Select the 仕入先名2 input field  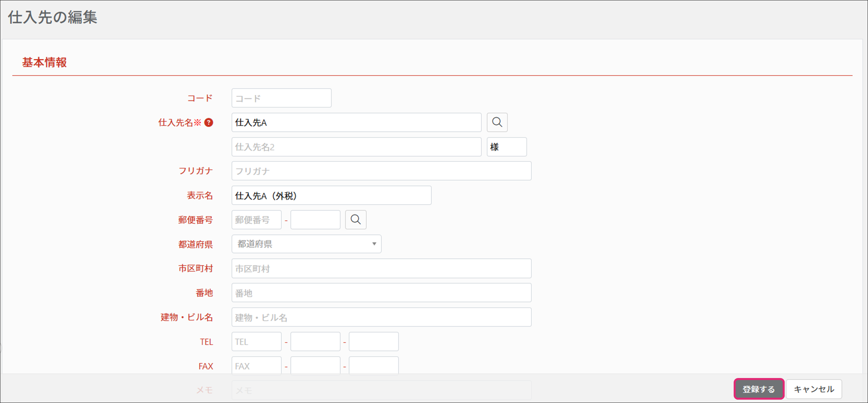[x=356, y=147]
